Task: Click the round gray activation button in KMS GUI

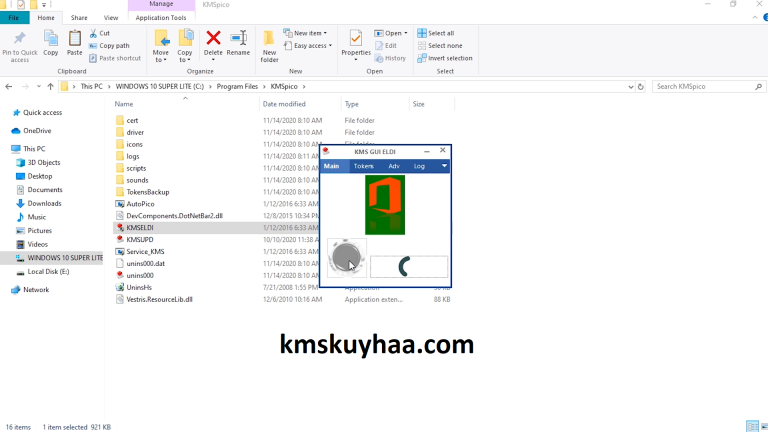Action: pyautogui.click(x=346, y=258)
